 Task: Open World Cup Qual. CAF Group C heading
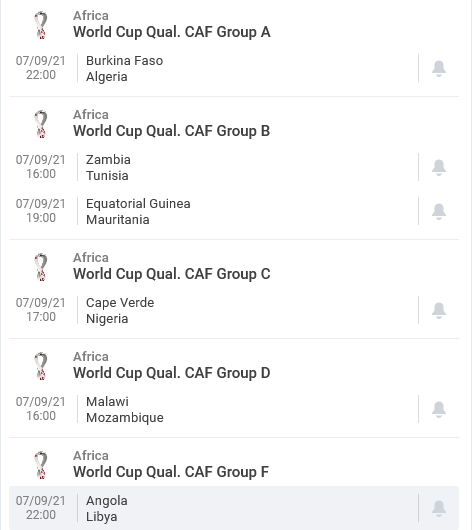click(172, 274)
